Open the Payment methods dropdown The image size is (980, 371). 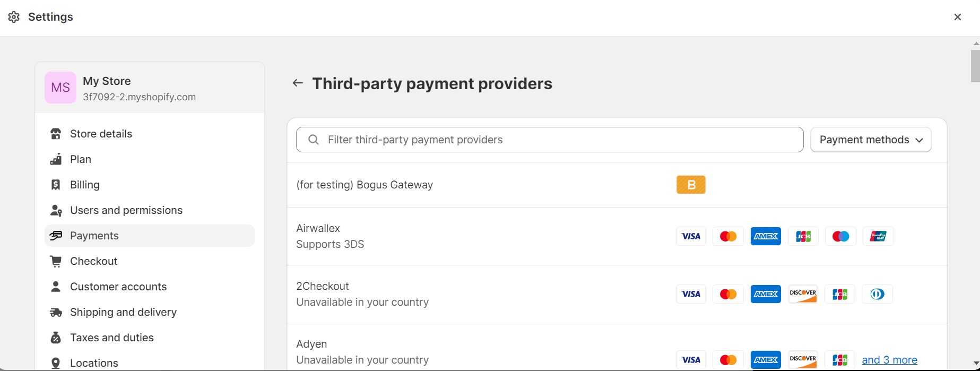[x=871, y=140]
